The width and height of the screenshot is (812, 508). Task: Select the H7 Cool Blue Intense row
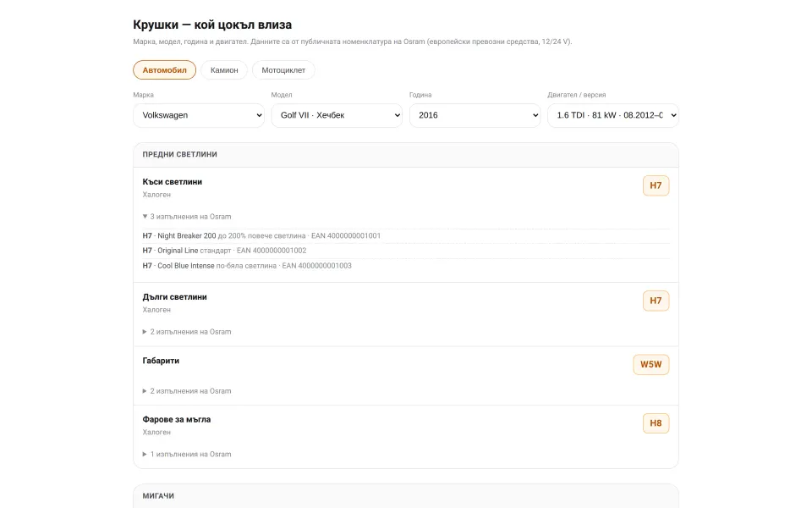click(x=406, y=265)
